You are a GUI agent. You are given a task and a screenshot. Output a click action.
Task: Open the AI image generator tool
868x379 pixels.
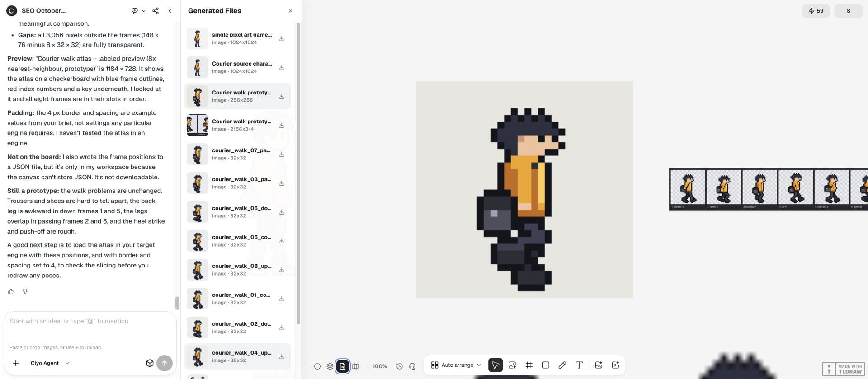pos(599,365)
